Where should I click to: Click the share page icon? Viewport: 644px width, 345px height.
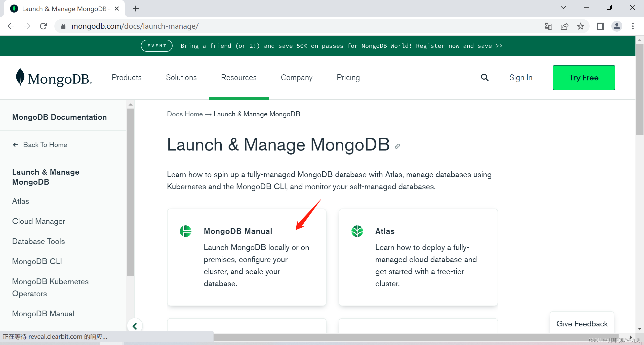(565, 26)
